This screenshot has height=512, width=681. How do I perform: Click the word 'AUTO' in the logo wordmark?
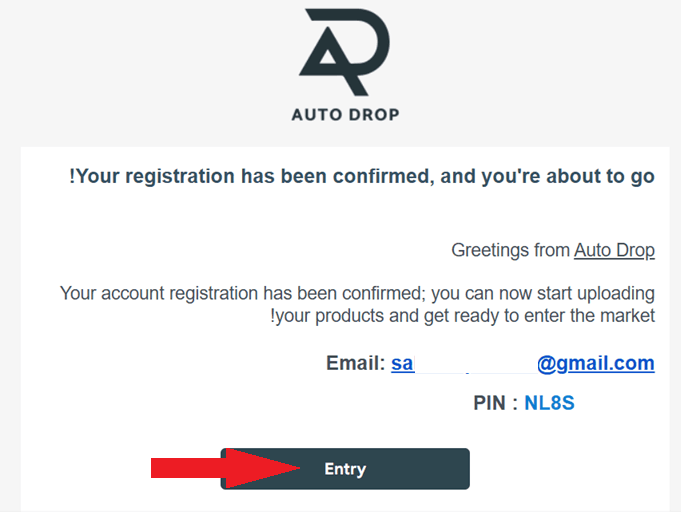tap(314, 114)
